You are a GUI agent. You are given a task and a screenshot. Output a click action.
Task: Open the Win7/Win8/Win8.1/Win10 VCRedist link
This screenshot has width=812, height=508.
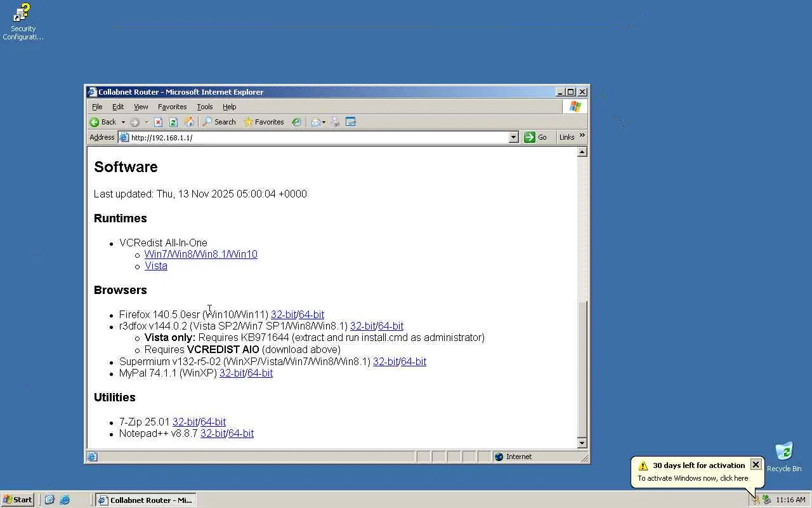tap(201, 255)
